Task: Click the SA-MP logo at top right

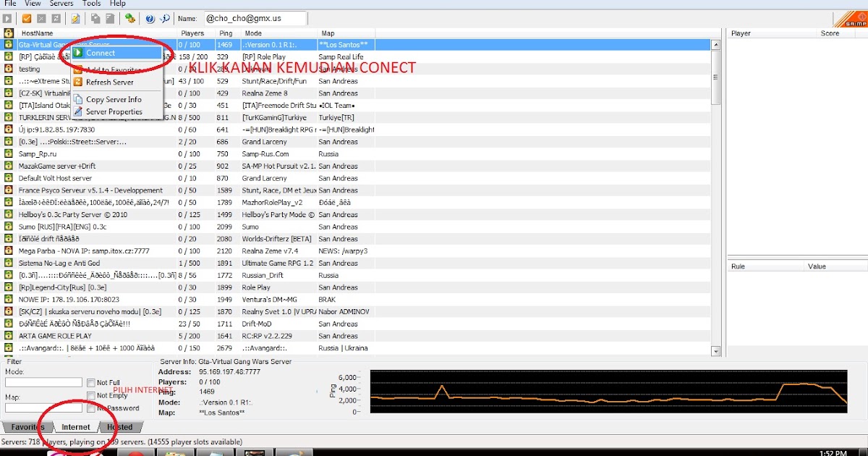Action: click(851, 20)
